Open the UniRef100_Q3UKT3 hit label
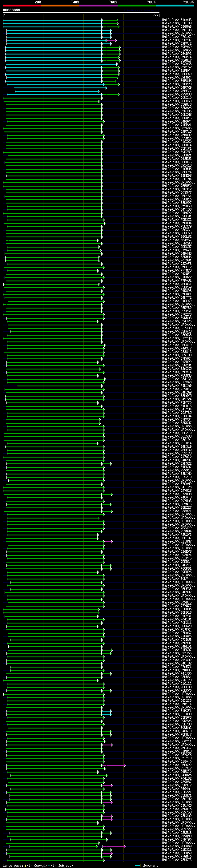Viewport: 197px width, 868px height. pos(177,860)
